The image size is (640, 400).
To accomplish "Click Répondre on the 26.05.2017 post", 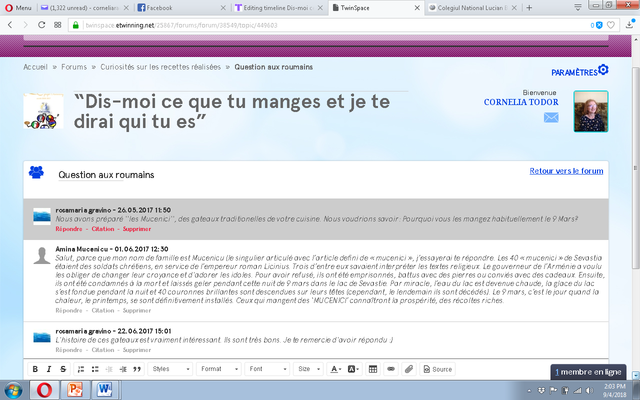I will click(x=69, y=229).
